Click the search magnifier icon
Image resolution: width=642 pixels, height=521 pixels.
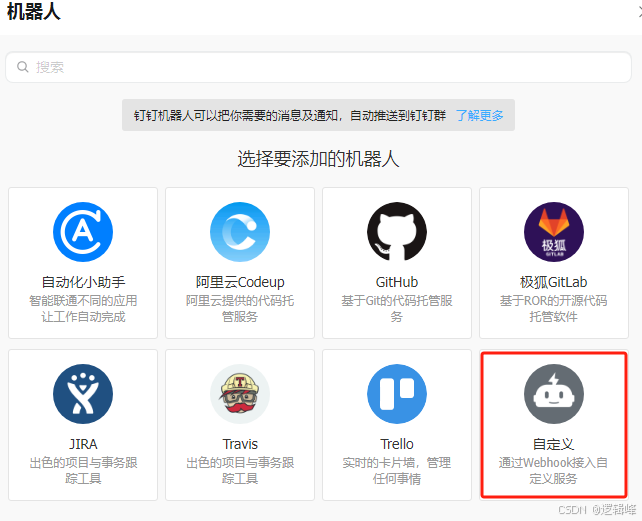[23, 67]
